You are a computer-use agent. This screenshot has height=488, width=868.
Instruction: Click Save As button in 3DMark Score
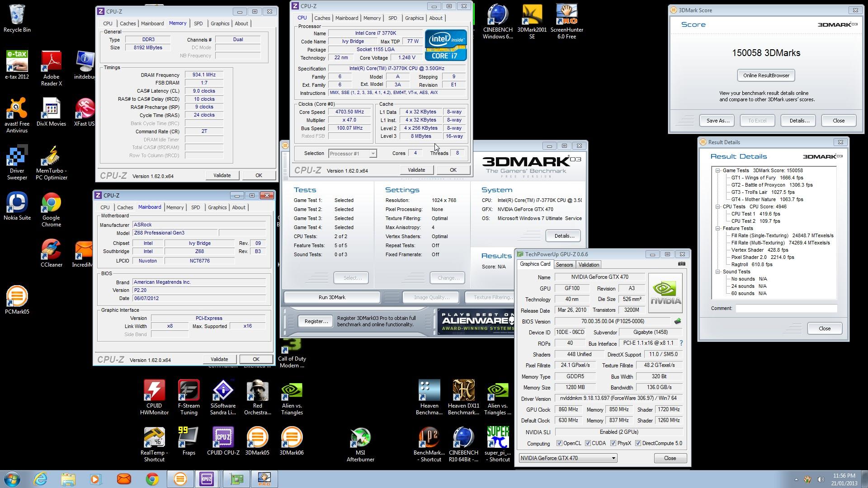(x=717, y=121)
